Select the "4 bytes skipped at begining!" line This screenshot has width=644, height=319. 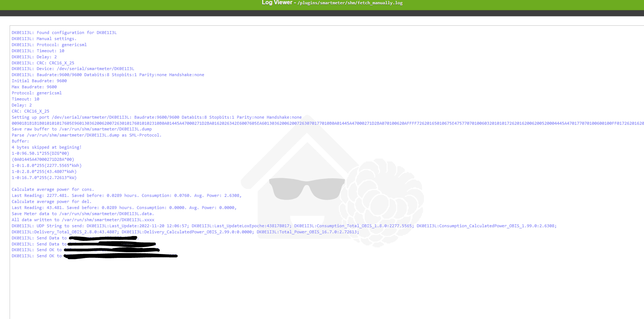click(46, 147)
